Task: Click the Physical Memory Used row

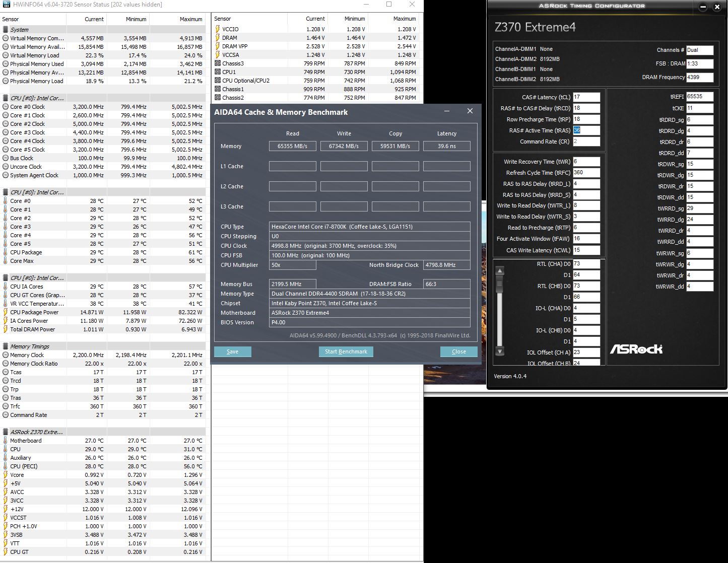Action: [103, 64]
